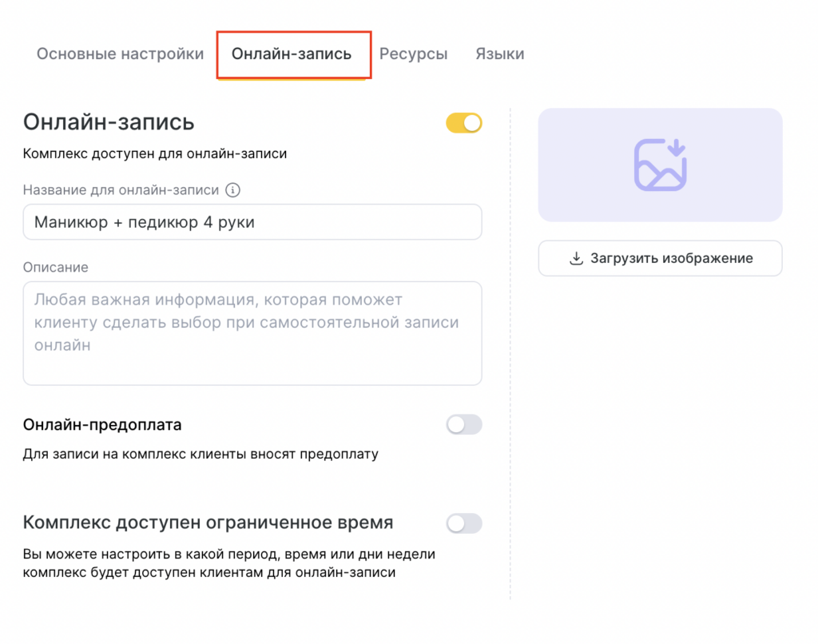
Task: Click the purple image placeholder icon
Action: (x=660, y=165)
